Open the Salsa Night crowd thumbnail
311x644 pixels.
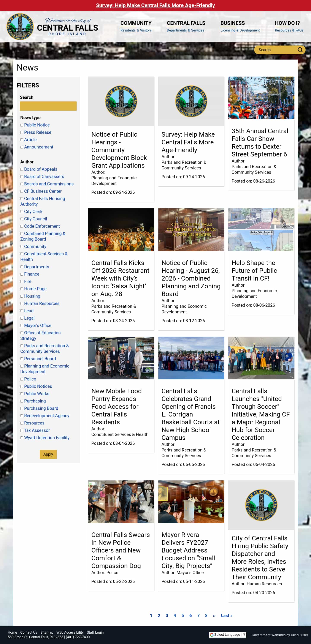(x=121, y=229)
